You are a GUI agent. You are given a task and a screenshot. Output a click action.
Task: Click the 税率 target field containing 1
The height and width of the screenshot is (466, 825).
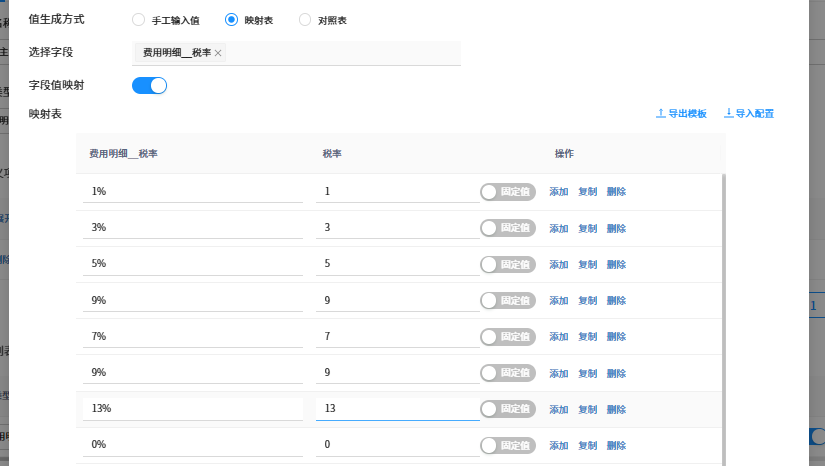coord(398,191)
